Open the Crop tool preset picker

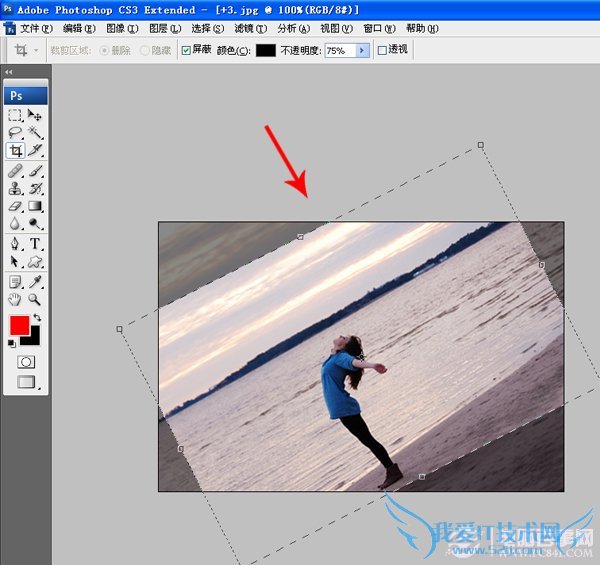(x=36, y=50)
